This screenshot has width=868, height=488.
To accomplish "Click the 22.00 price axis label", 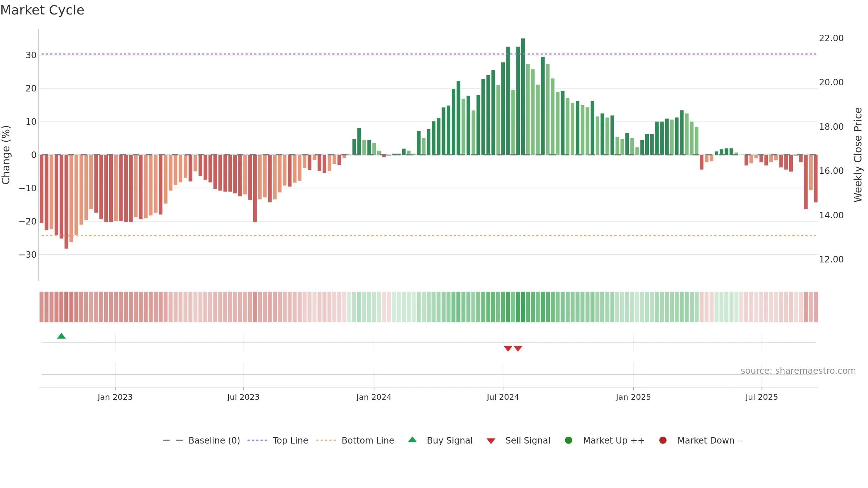I will tap(831, 38).
